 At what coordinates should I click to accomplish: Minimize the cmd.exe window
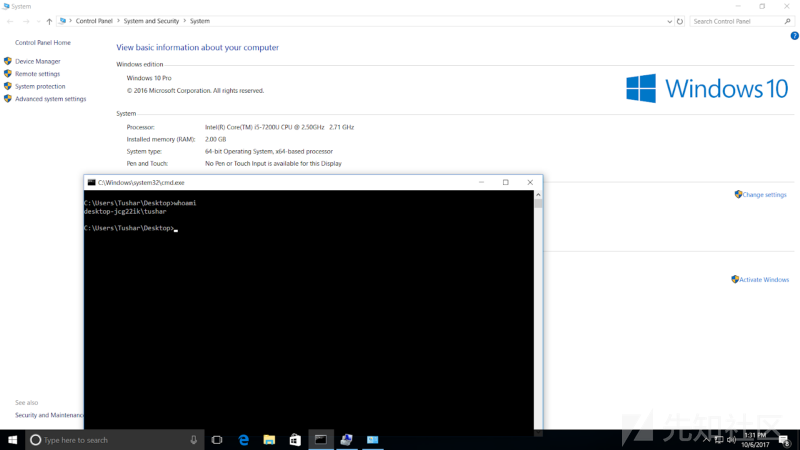coord(481,182)
